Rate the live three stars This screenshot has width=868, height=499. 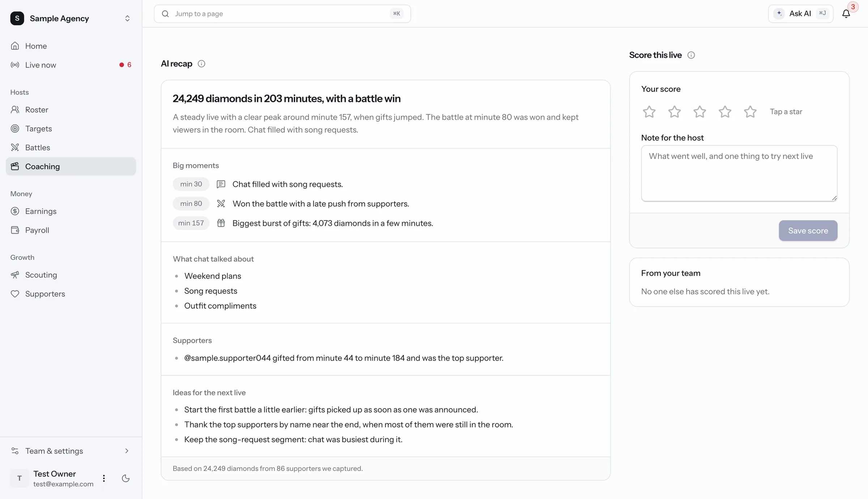pos(699,112)
